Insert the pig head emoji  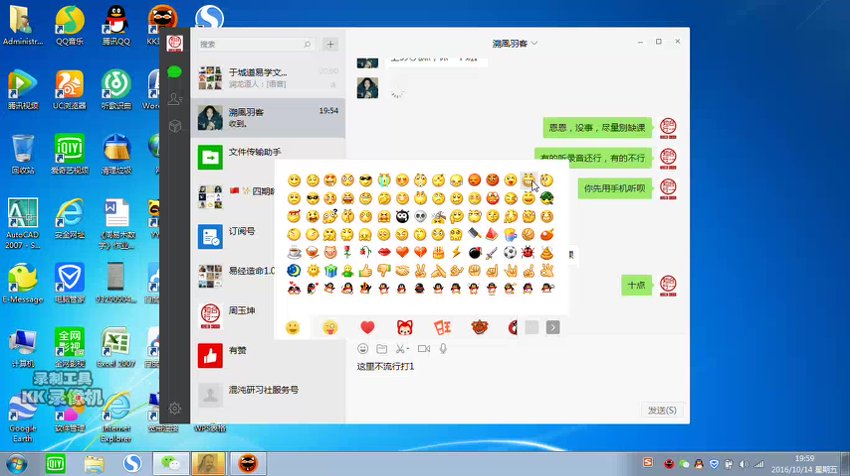[330, 253]
